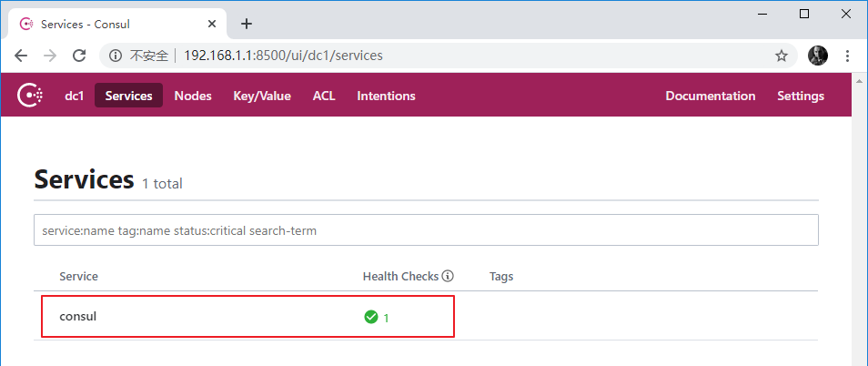Focus the service search filter field
868x366 pixels.
point(426,229)
